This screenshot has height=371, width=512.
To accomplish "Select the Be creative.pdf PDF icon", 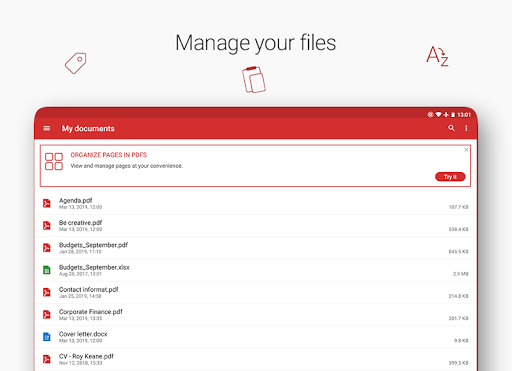I will pos(47,226).
